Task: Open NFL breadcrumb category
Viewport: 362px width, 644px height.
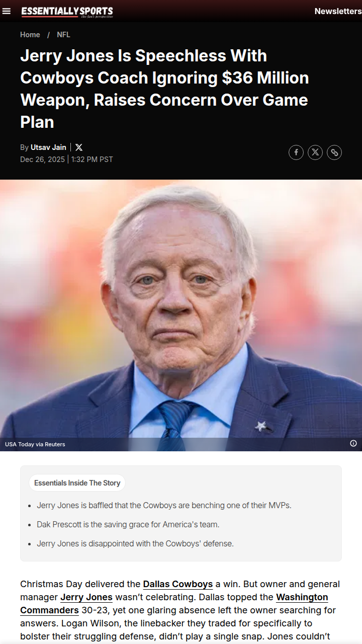Action: pos(63,35)
